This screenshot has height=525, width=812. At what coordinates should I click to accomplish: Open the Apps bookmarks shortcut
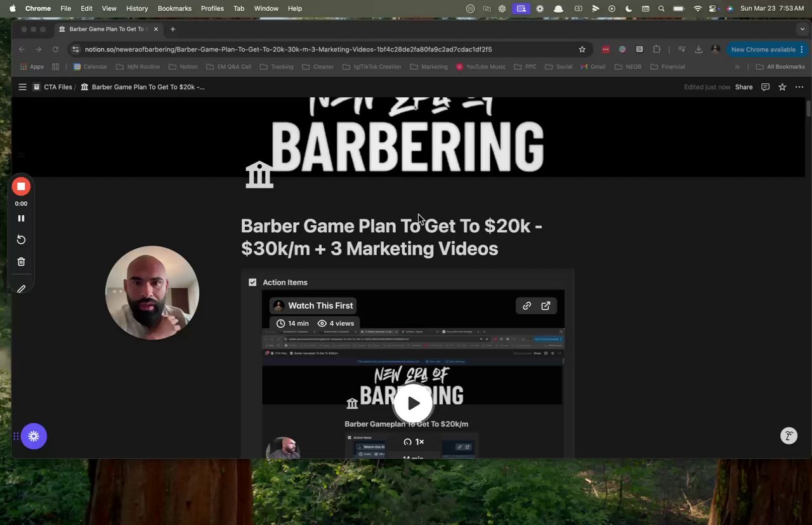32,67
